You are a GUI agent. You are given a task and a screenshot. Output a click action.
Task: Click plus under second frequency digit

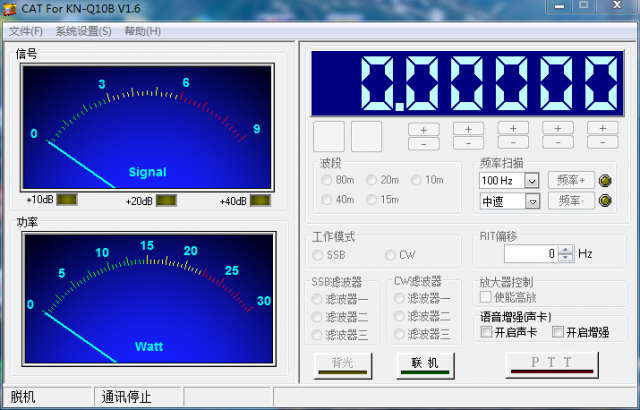424,130
